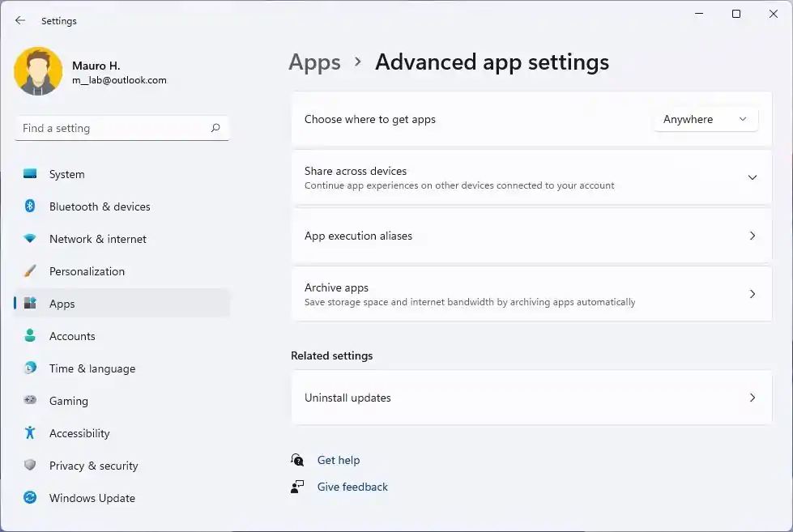793x532 pixels.
Task: Click the System monitor icon in sidebar
Action: (30, 174)
